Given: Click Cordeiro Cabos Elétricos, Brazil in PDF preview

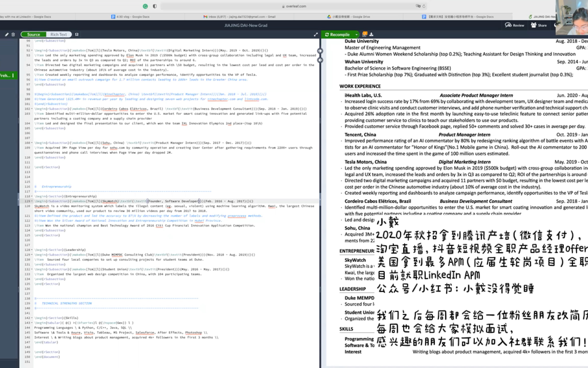Looking at the screenshot, I should [x=378, y=201].
